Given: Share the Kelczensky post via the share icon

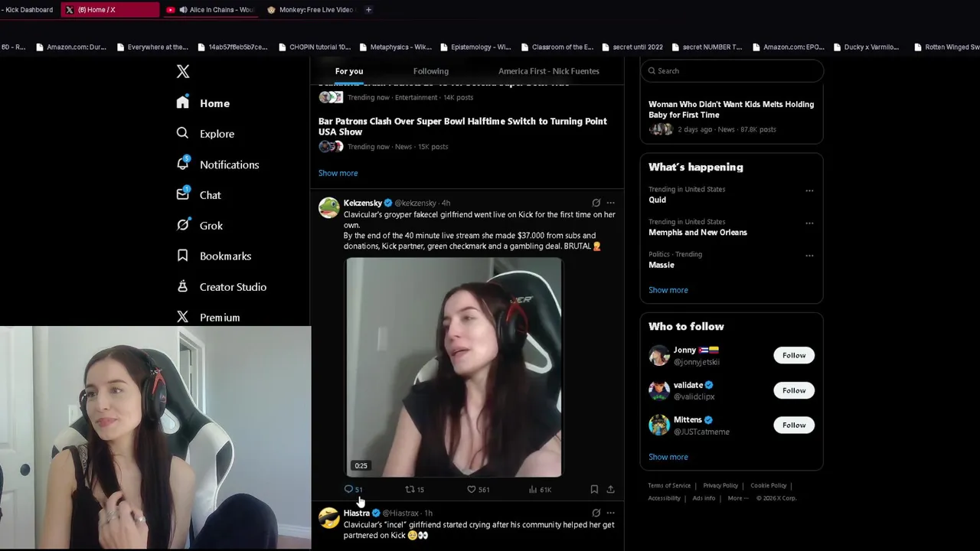Looking at the screenshot, I should click(x=610, y=489).
